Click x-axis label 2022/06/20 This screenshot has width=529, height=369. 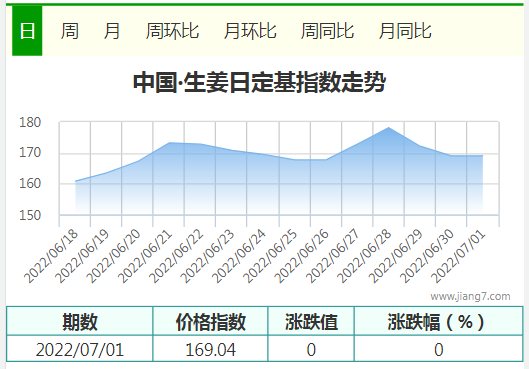pos(114,257)
